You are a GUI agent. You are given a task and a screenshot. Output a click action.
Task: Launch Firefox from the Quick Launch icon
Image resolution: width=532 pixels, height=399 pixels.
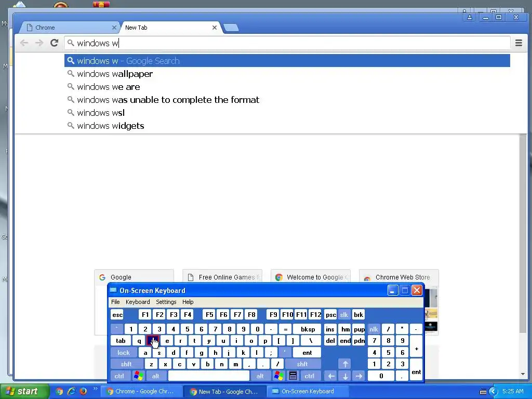84,392
